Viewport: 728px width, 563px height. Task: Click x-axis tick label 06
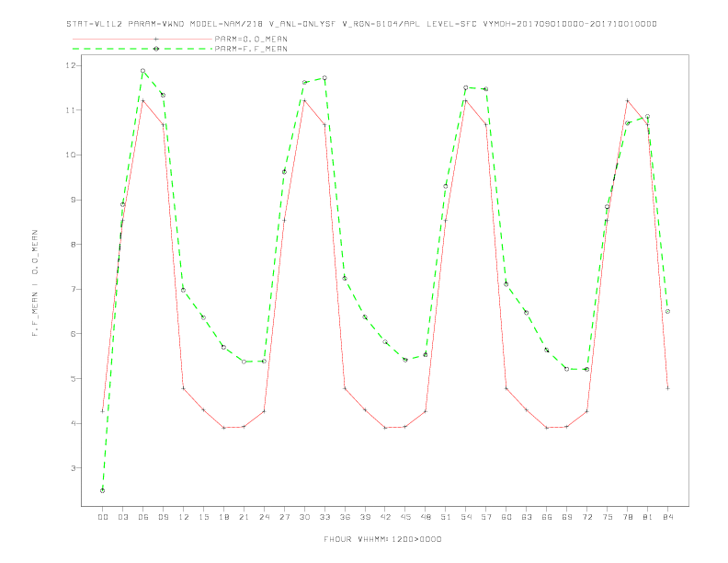pos(143,517)
